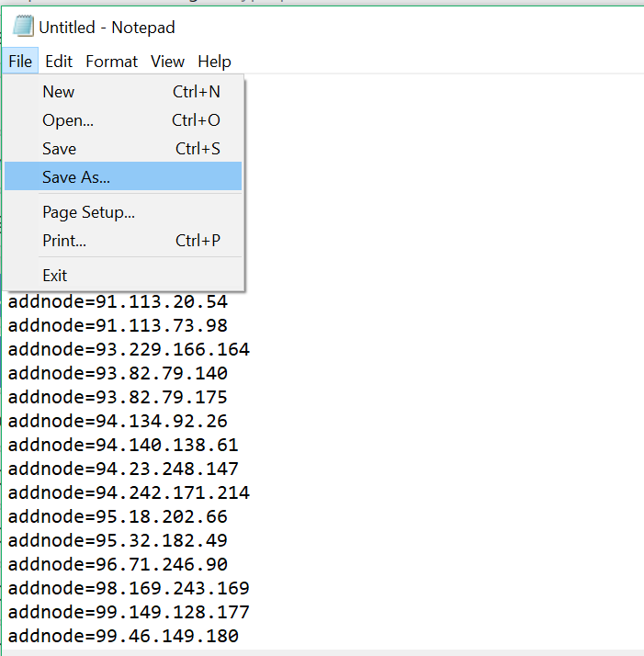This screenshot has width=644, height=656.
Task: Click the line addnode=95.32.182.49
Action: click(118, 540)
